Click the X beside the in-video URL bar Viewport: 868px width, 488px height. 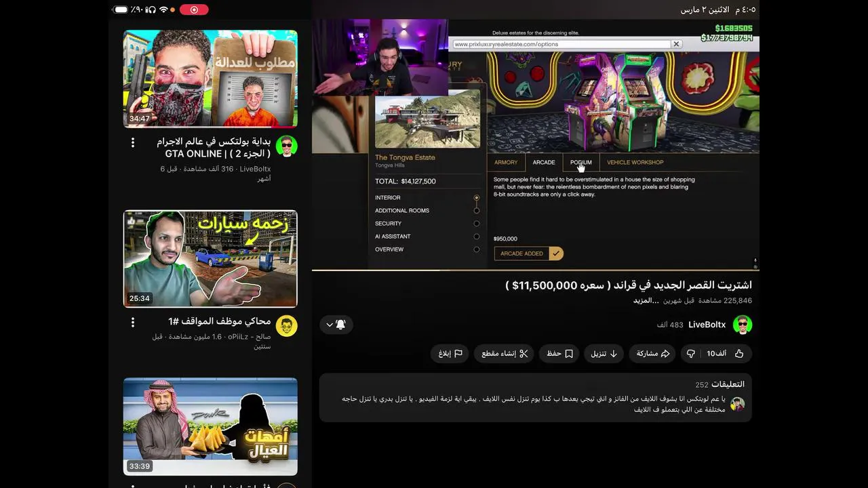676,44
